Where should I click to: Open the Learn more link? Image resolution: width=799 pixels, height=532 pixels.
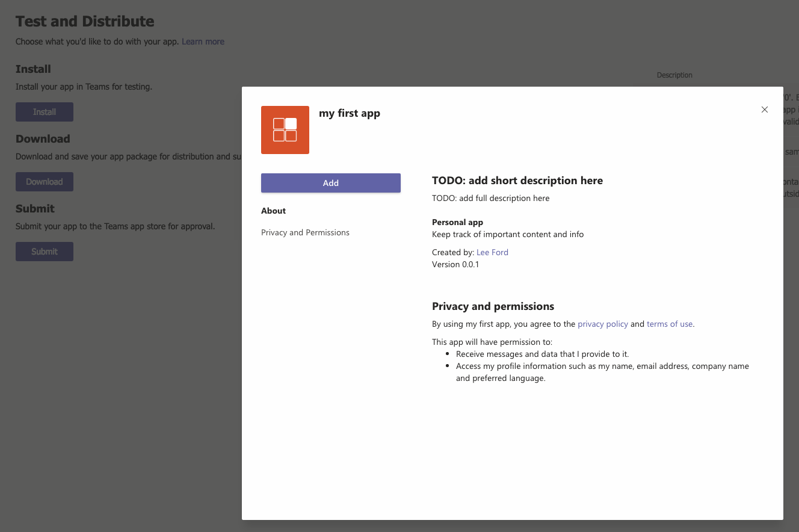(x=203, y=42)
